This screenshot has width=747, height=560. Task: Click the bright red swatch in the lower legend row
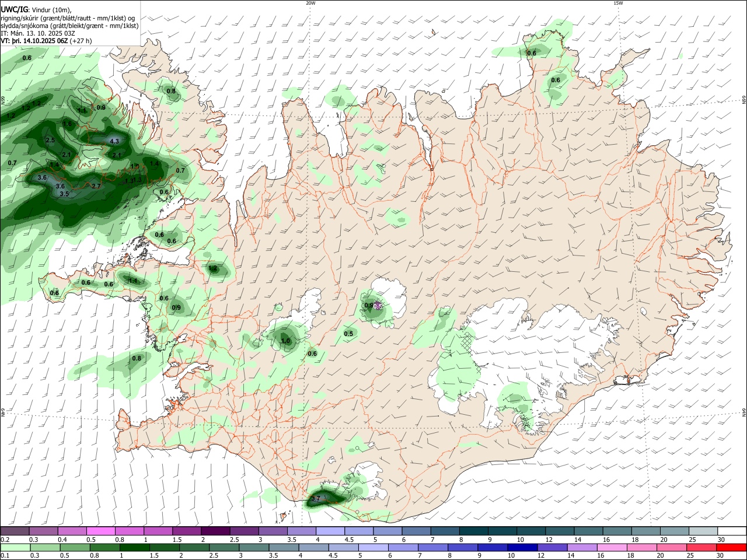coord(731,547)
